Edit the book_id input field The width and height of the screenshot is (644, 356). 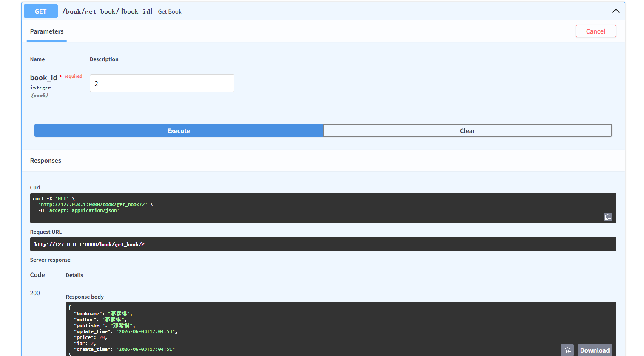(x=162, y=83)
